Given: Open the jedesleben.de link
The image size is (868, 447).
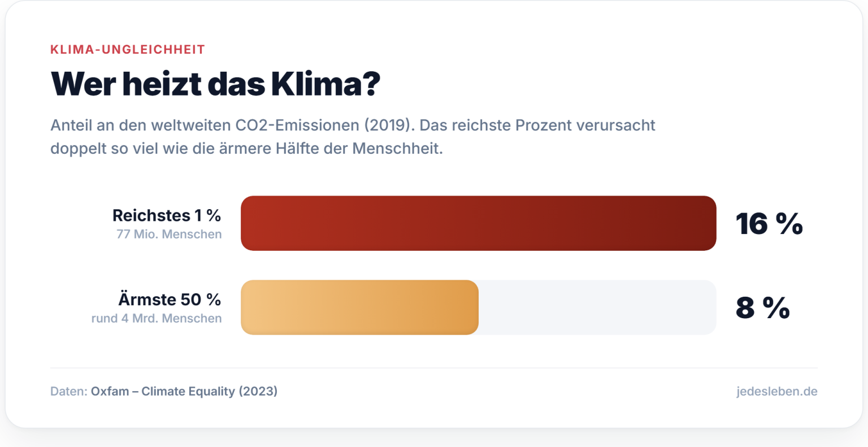Looking at the screenshot, I should pyautogui.click(x=776, y=391).
